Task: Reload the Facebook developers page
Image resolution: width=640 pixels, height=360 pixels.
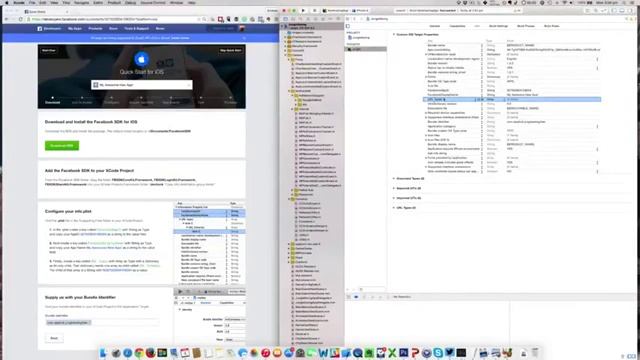Action: pos(20,19)
